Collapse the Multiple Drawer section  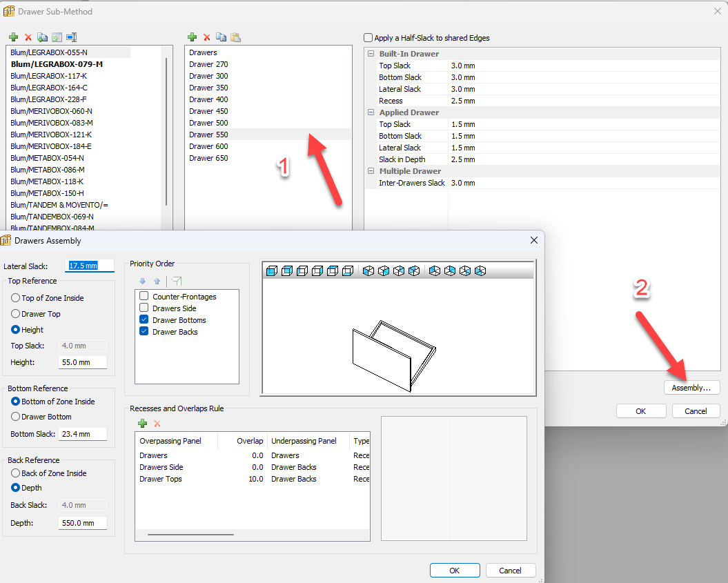click(371, 170)
